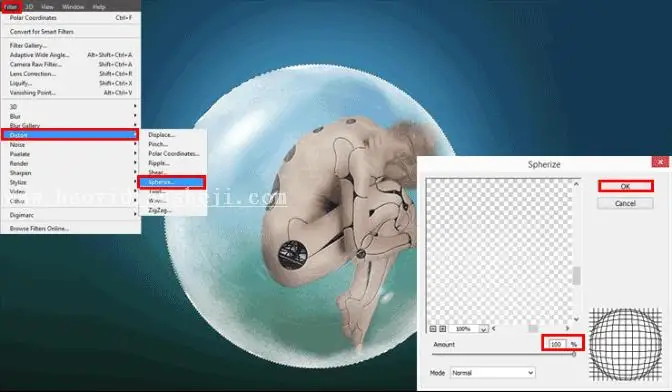Choose Ripple... in Distort submenu
Image resolution: width=672 pixels, height=392 pixels.
point(173,163)
